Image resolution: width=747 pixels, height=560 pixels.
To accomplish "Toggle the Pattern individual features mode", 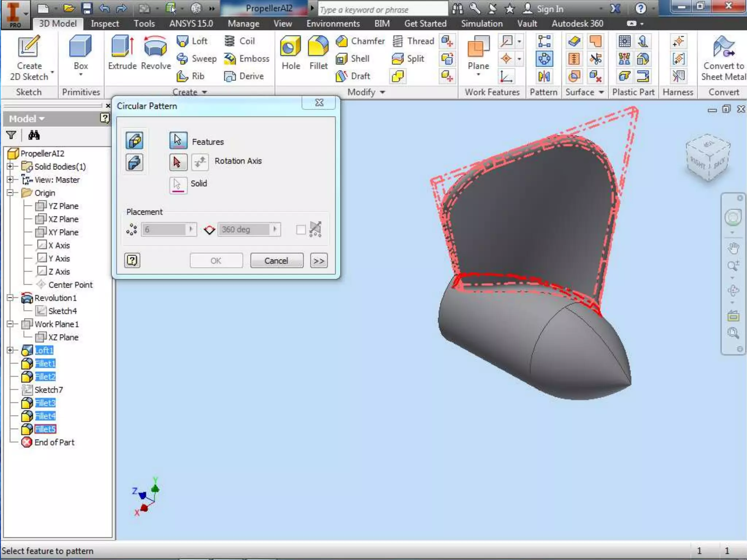I will point(135,141).
